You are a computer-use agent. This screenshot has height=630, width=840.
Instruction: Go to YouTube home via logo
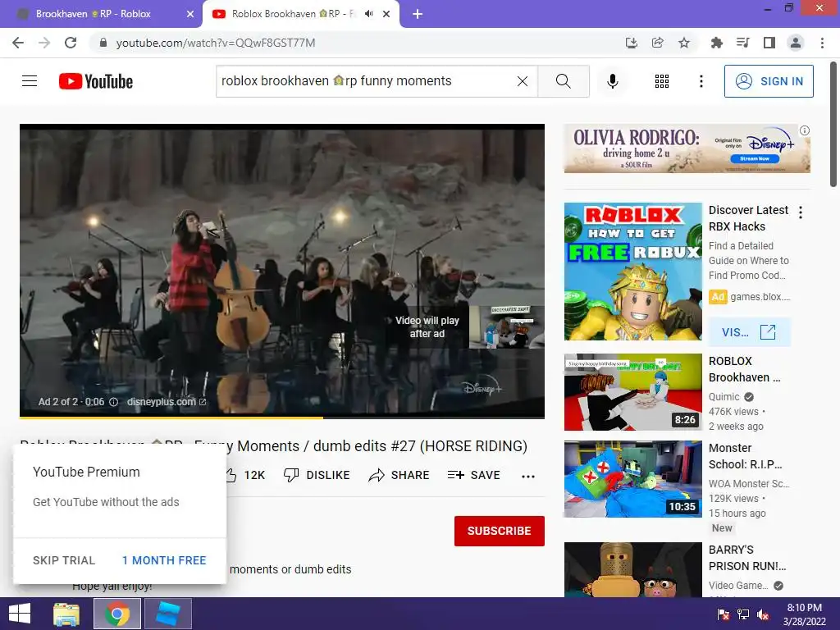point(96,81)
